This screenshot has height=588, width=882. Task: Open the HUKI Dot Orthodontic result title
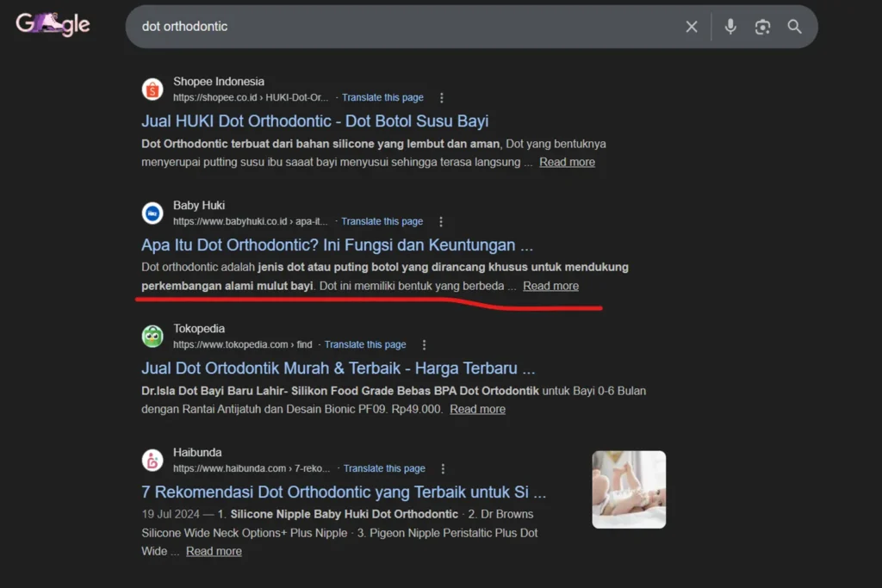click(314, 121)
